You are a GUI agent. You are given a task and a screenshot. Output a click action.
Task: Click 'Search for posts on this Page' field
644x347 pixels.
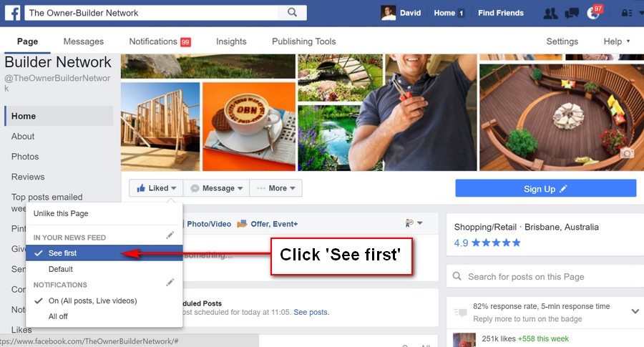point(545,276)
